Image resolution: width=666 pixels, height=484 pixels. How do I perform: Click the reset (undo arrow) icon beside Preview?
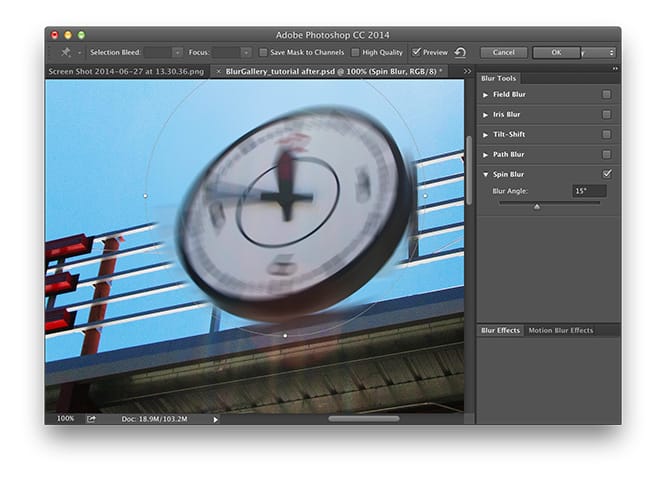click(x=460, y=52)
